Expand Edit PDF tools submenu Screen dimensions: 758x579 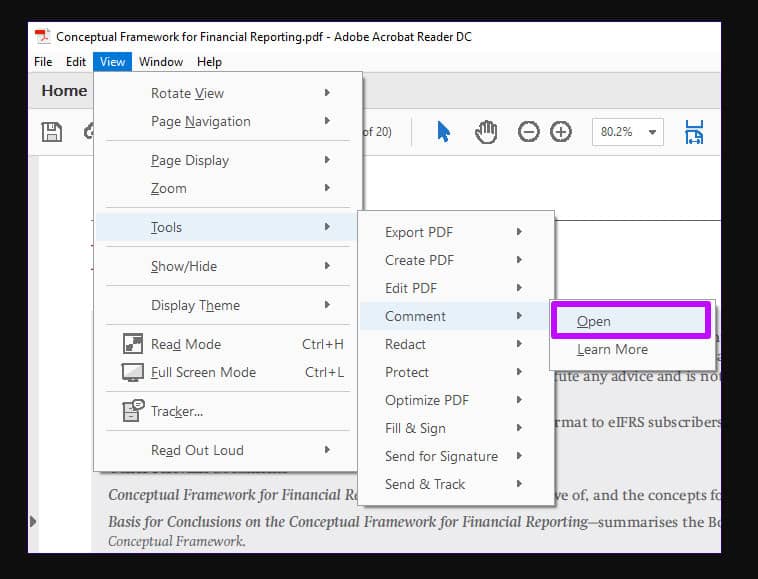[x=455, y=288]
